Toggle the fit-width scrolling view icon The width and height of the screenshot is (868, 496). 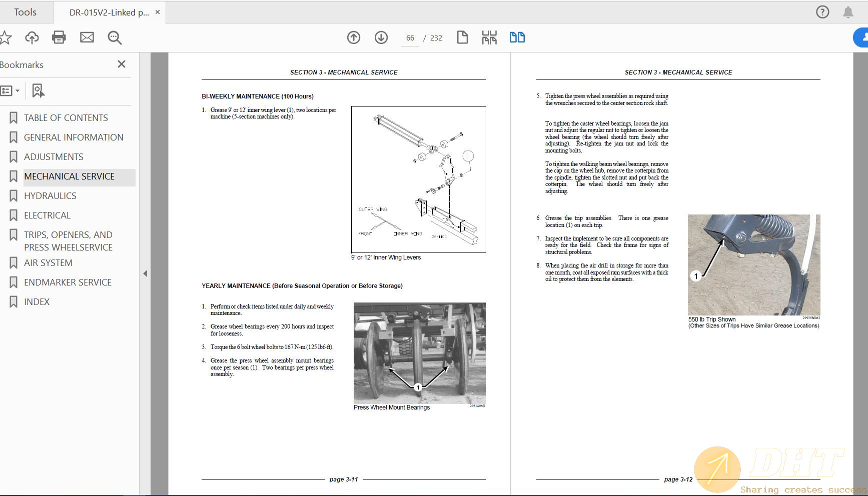pos(489,37)
